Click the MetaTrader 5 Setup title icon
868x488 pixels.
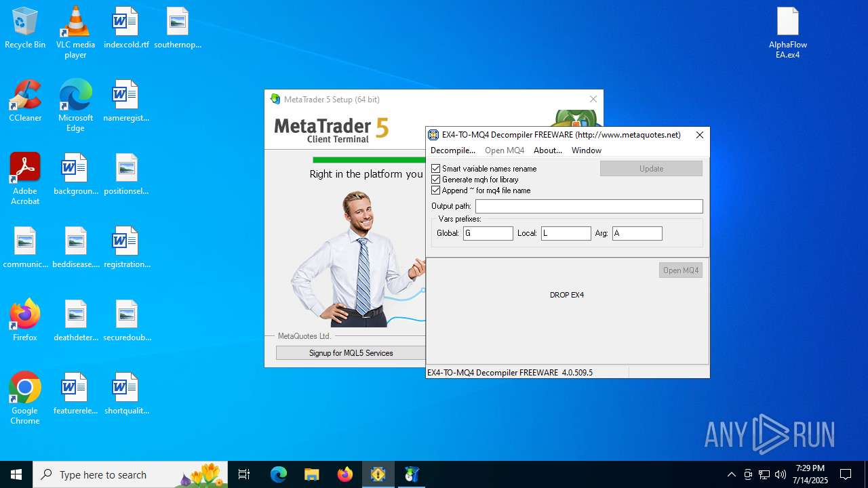[275, 99]
